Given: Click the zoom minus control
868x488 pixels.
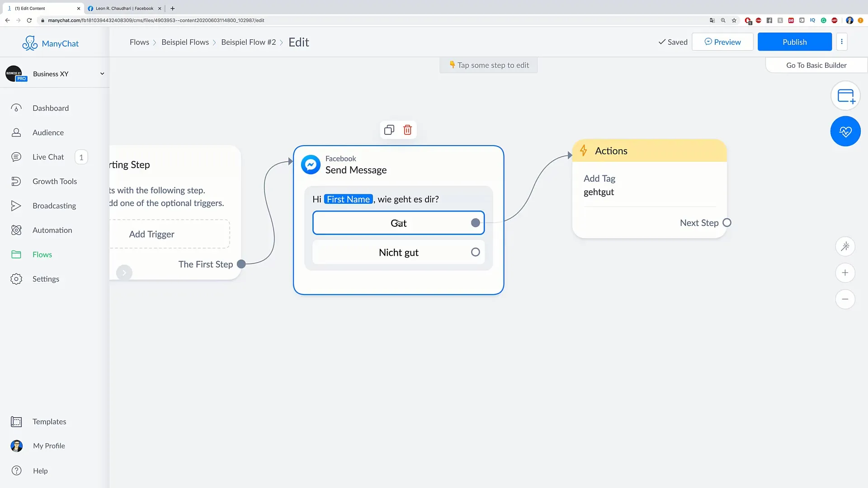Looking at the screenshot, I should click(x=845, y=299).
